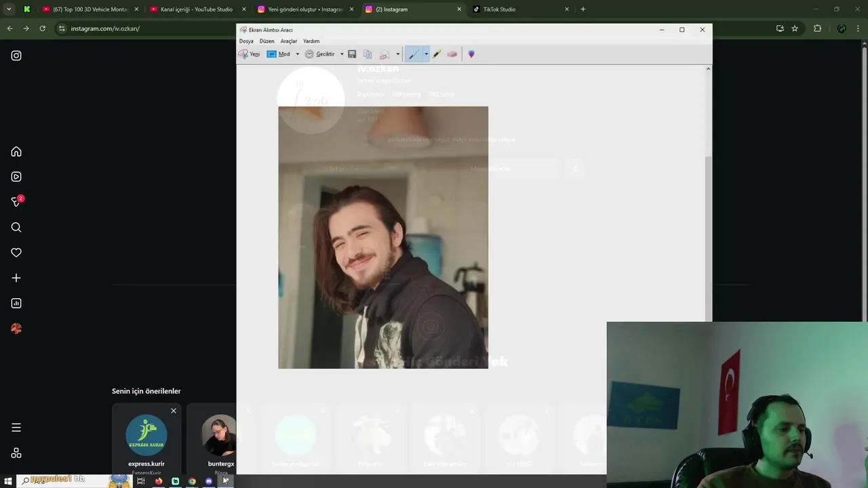This screenshot has width=868, height=488.
Task: Click the Geciktir delay clock button
Action: point(320,54)
